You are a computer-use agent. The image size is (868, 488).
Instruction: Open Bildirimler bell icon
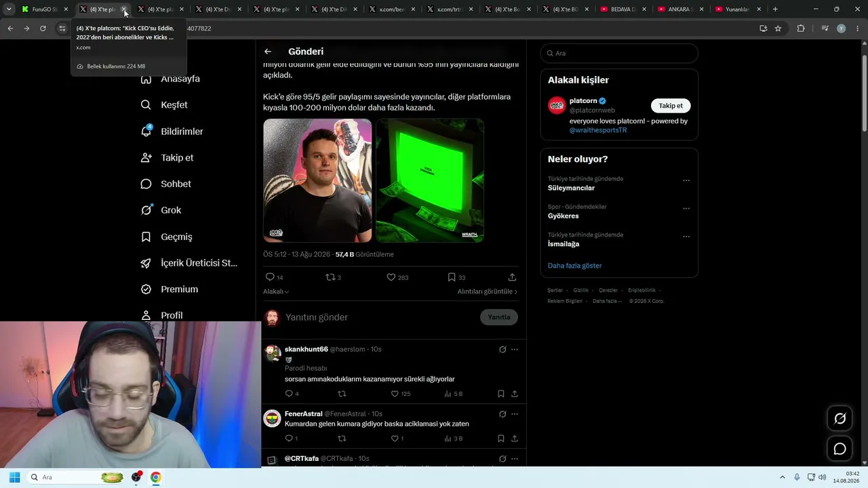click(x=146, y=131)
